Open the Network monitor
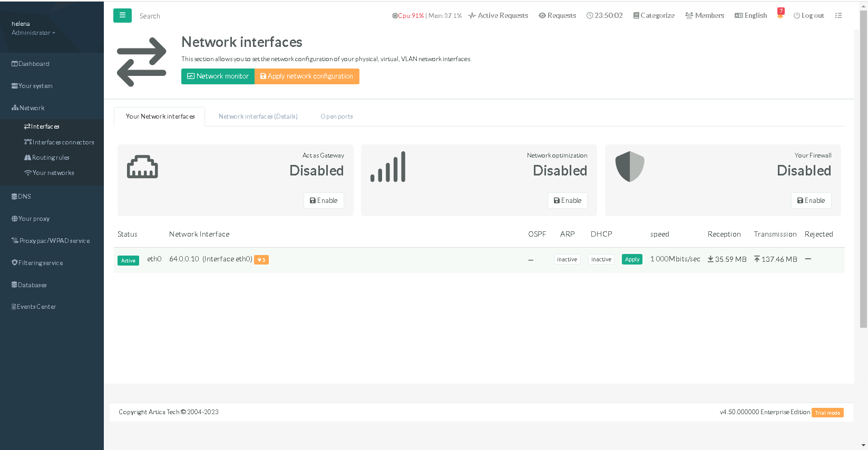 [x=218, y=76]
